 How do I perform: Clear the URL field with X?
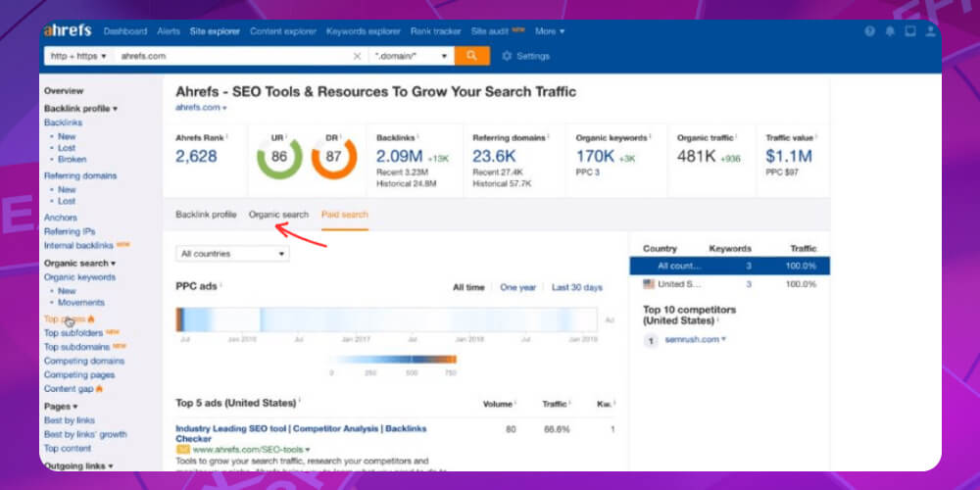[357, 56]
